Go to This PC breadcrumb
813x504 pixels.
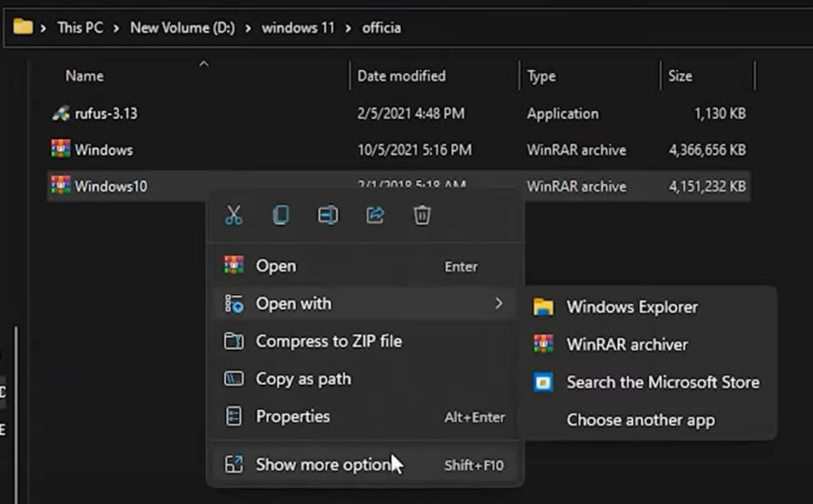[80, 27]
